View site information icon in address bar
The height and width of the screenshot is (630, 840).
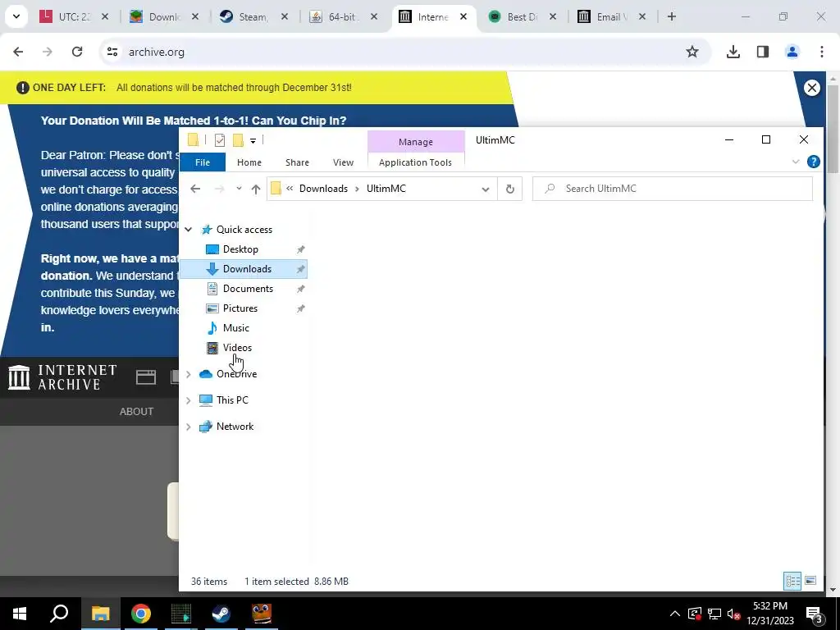[x=112, y=52]
